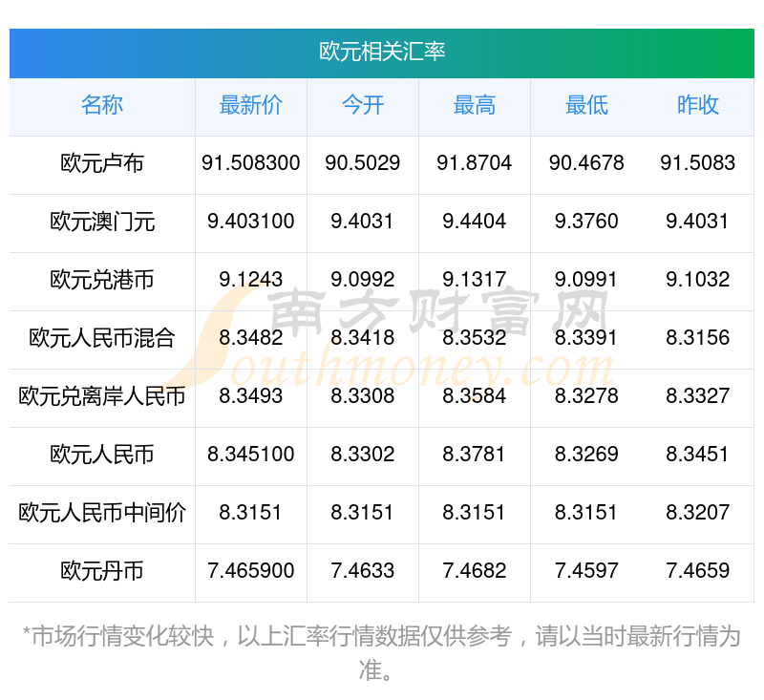Click the low value 9.3760

(x=586, y=222)
